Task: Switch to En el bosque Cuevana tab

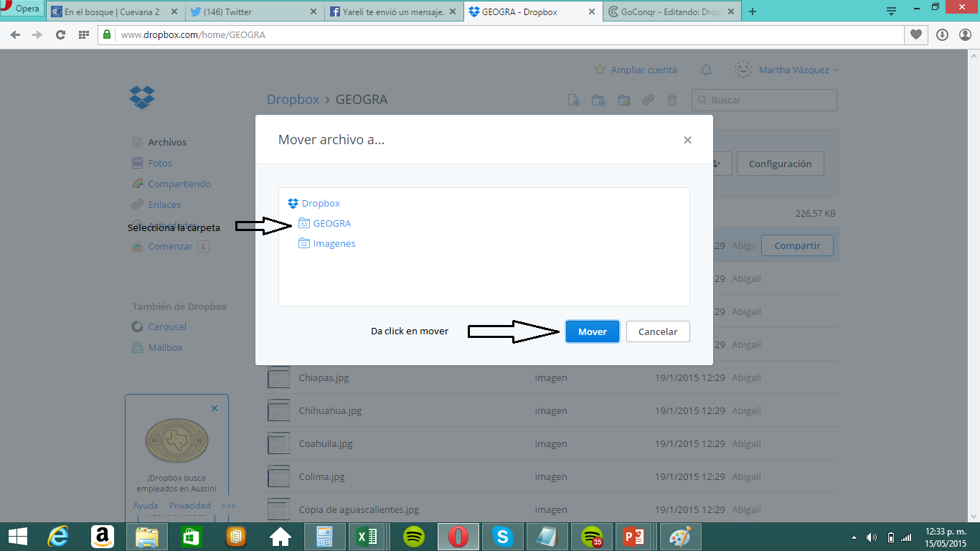Action: 113,11
